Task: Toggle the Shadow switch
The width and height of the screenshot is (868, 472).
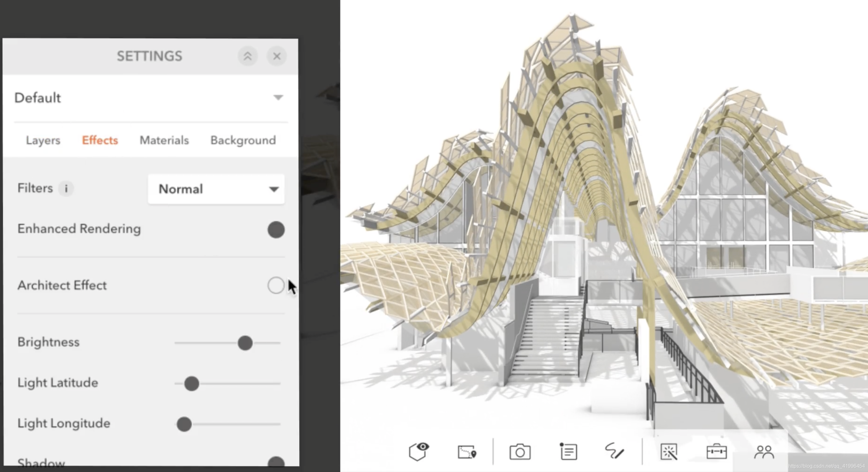Action: (276, 462)
